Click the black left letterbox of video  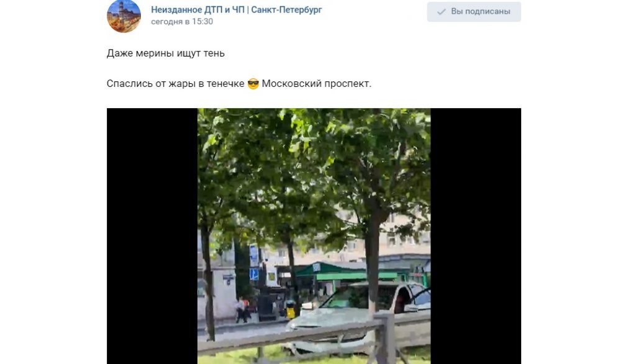pyautogui.click(x=152, y=236)
